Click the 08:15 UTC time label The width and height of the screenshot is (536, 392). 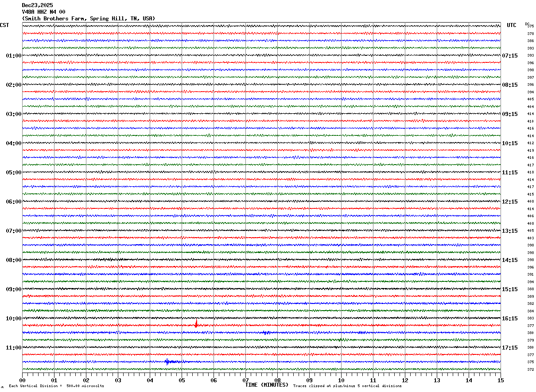pos(510,85)
